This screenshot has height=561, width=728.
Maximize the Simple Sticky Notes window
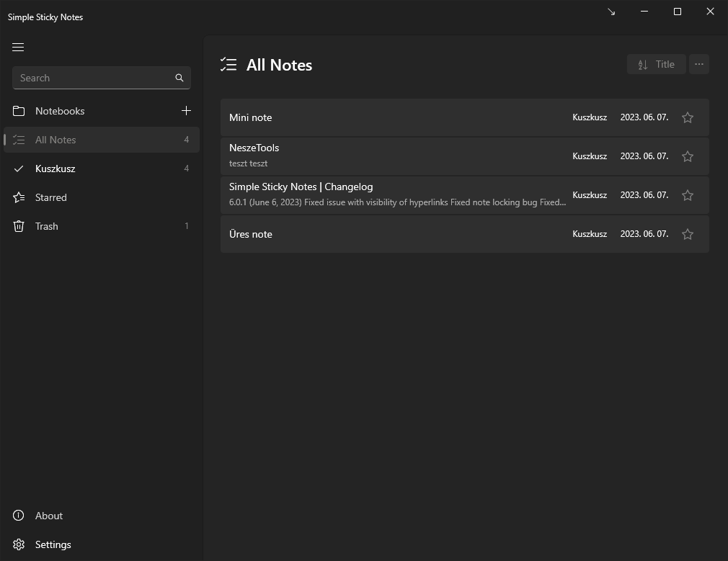tap(678, 12)
